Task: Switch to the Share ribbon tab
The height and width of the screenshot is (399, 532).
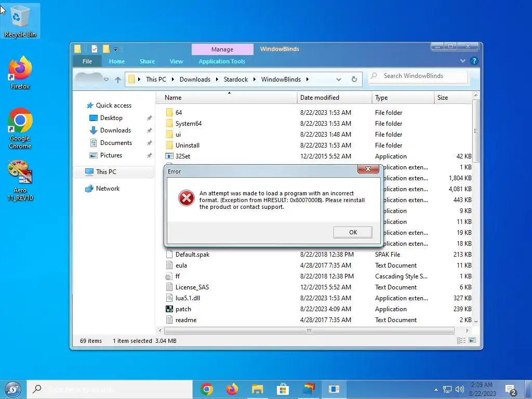Action: pos(147,61)
